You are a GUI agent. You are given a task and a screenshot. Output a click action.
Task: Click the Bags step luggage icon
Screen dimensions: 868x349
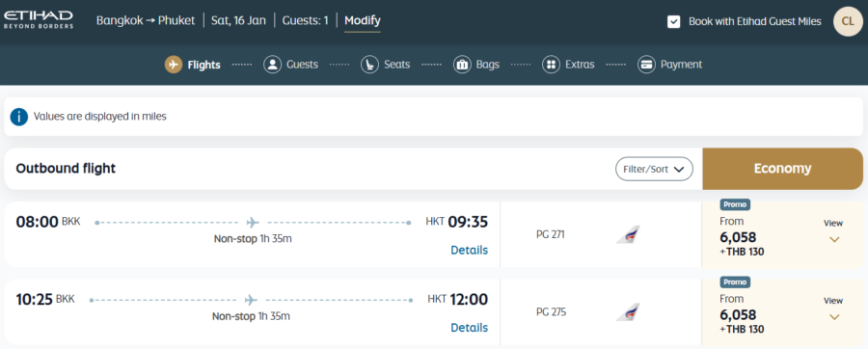pyautogui.click(x=462, y=65)
